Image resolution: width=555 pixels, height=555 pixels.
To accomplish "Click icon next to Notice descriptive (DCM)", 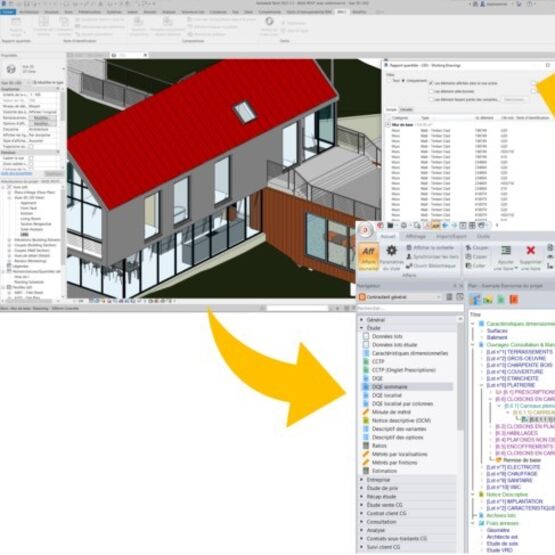I will pos(366,420).
